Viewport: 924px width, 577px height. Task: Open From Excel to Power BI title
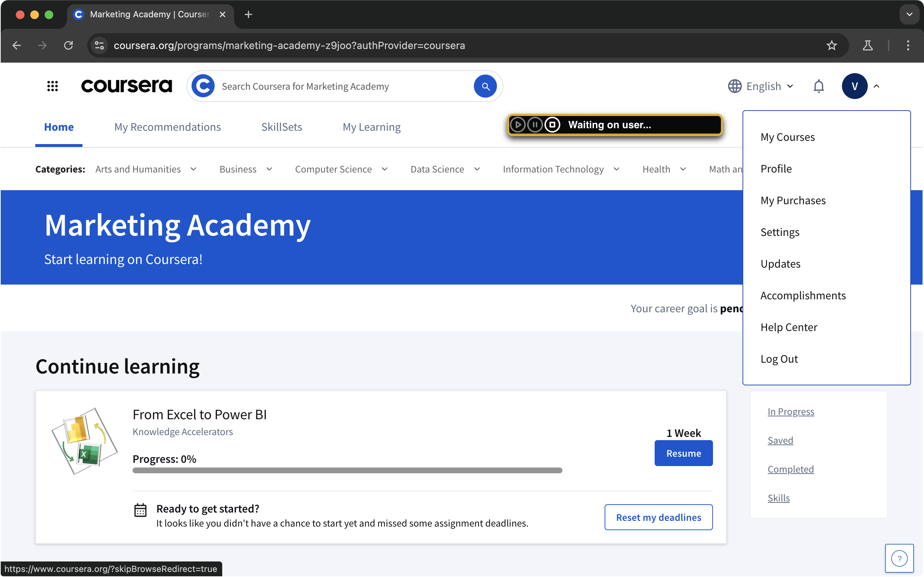tap(199, 415)
